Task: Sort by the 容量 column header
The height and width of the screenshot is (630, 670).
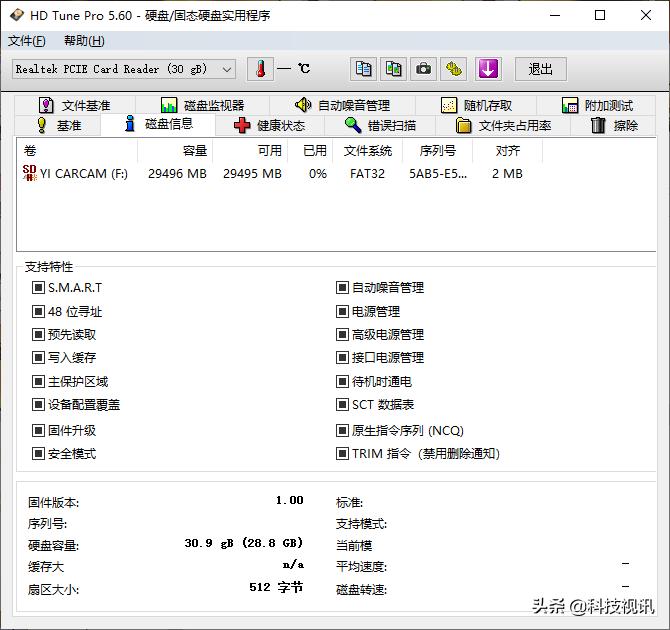Action: [x=175, y=150]
